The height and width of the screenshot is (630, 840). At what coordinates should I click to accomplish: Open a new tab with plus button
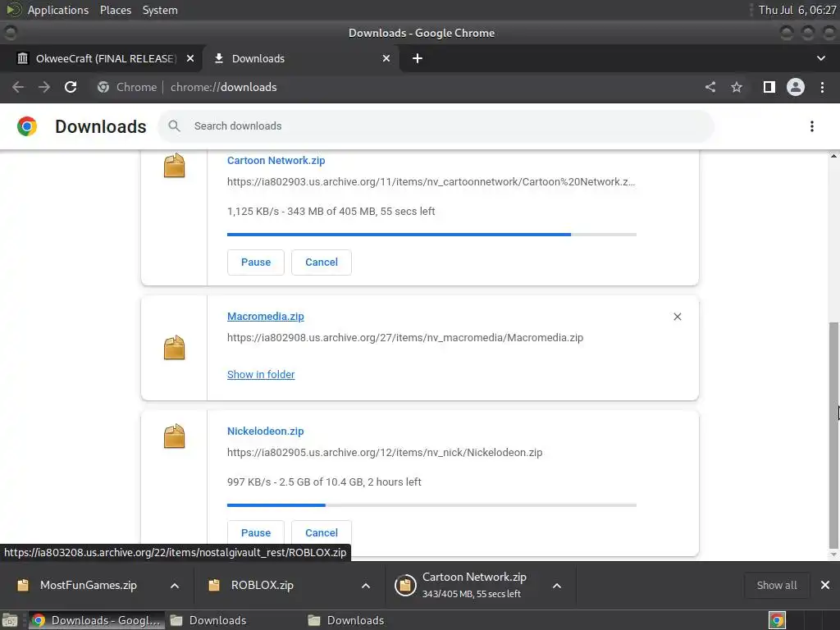click(x=418, y=58)
